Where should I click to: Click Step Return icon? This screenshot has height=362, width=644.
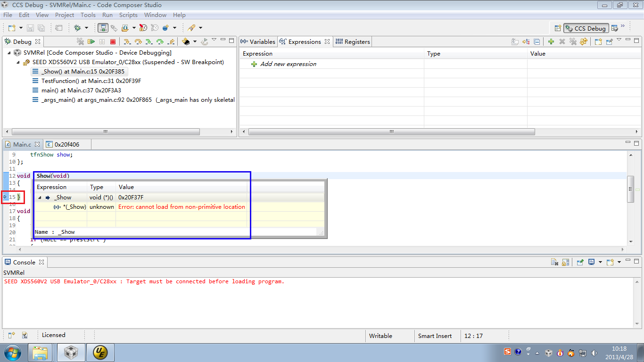click(171, 41)
